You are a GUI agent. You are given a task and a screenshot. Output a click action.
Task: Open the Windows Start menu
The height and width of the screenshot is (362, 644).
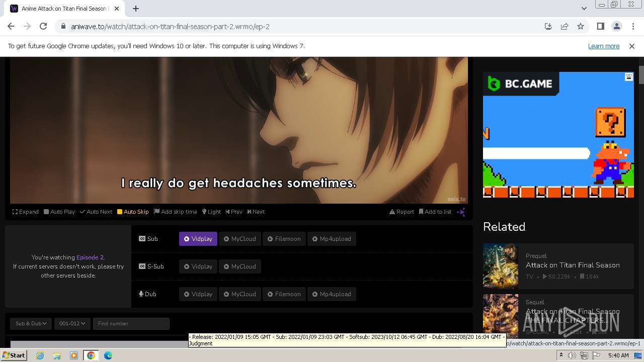tap(14, 355)
